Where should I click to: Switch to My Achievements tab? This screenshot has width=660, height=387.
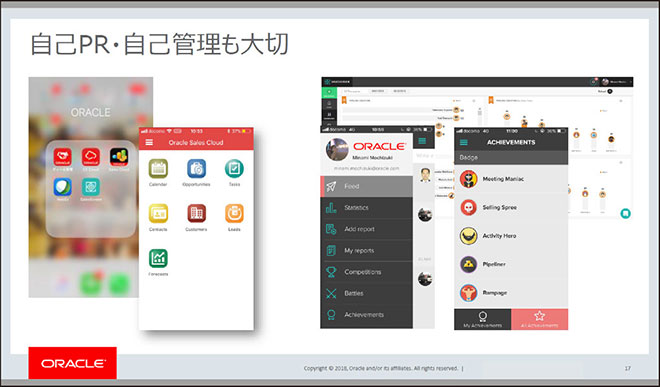click(482, 319)
